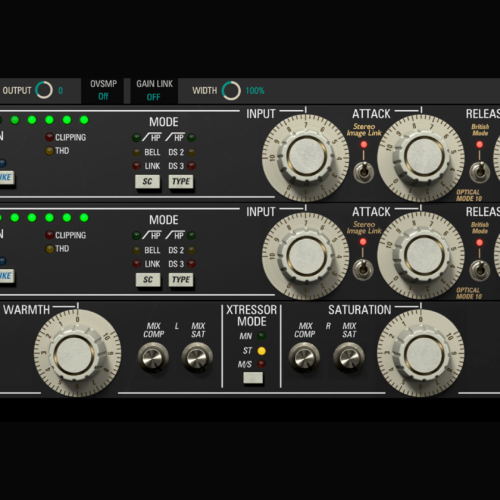
Task: Click lower channel MODE heading
Action: (x=164, y=220)
